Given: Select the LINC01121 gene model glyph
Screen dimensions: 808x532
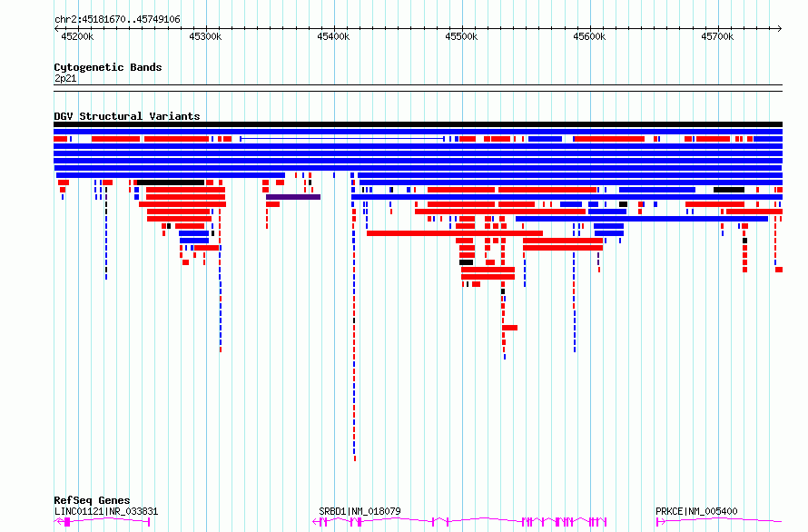Looking at the screenshot, I should pos(102,522).
